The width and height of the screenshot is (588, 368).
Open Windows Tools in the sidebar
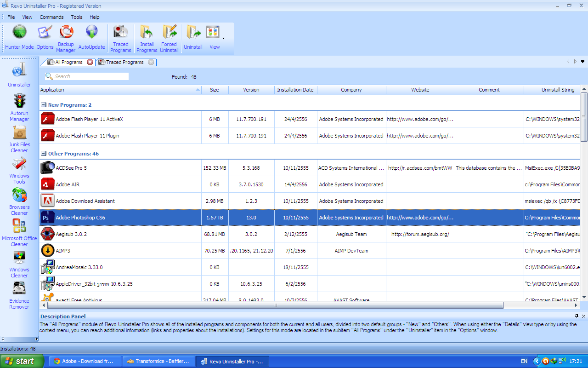click(x=19, y=170)
